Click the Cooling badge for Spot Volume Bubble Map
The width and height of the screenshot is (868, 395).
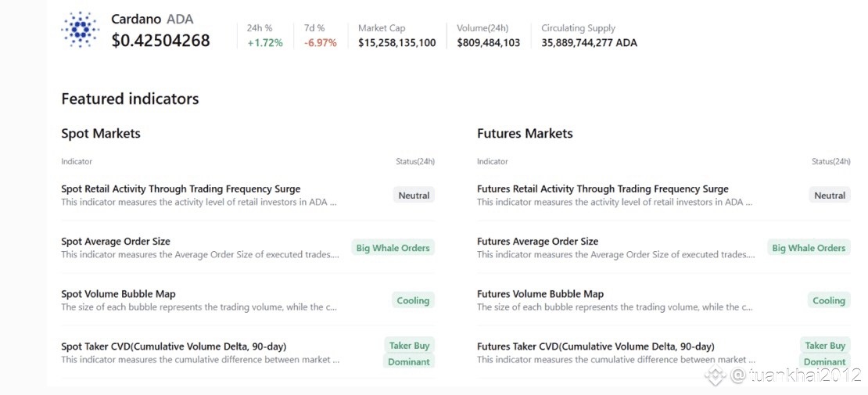pyautogui.click(x=413, y=300)
